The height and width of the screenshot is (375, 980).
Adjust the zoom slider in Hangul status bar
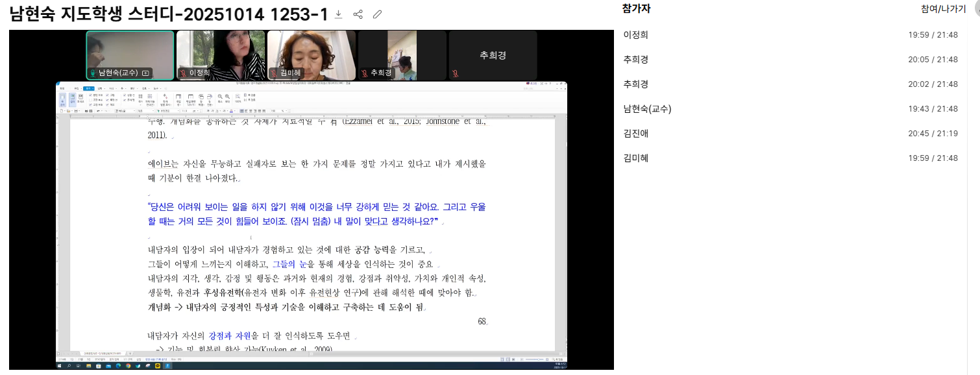(x=540, y=359)
